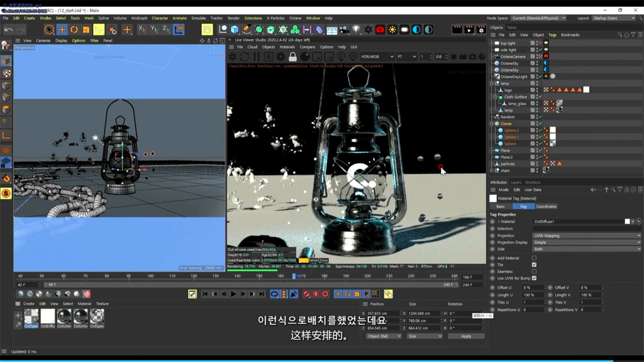The image size is (644, 362).
Task: Click the Octane lock resolution padlock icon
Action: [292, 57]
